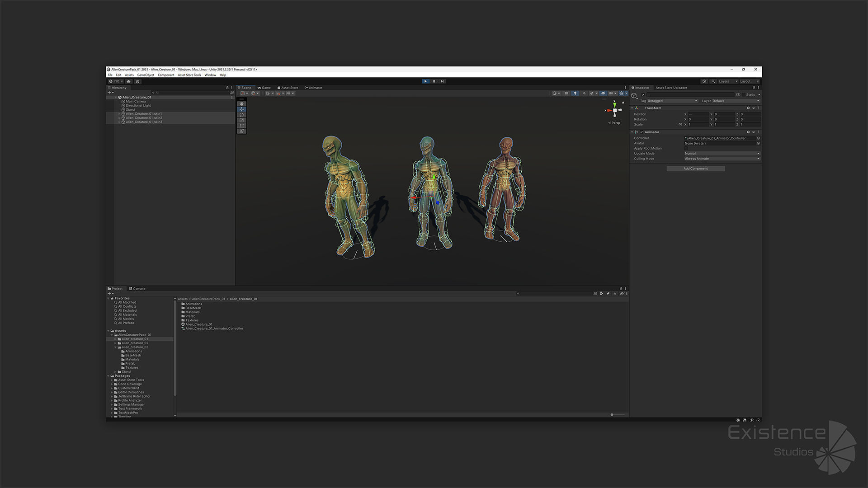Open Undo History icon in toolbar
This screenshot has width=868, height=488.
tap(704, 81)
